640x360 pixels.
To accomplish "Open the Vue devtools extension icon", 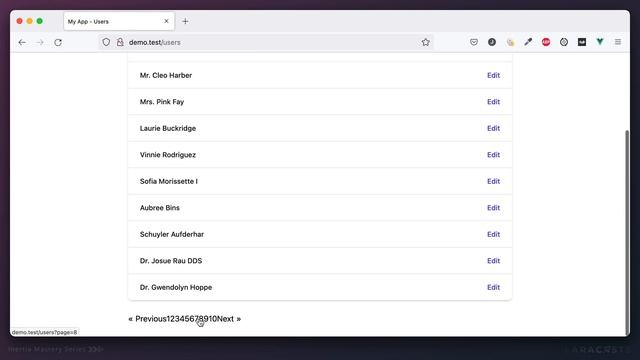I will pos(600,42).
